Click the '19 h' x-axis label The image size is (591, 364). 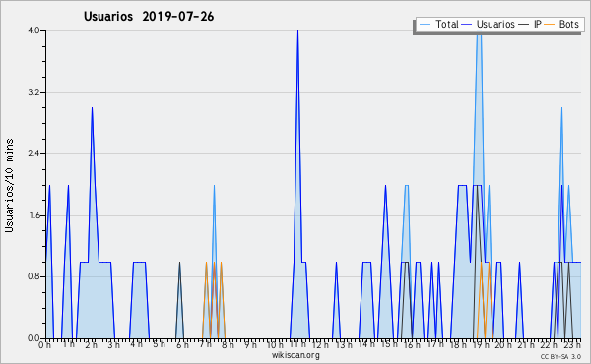(481, 344)
